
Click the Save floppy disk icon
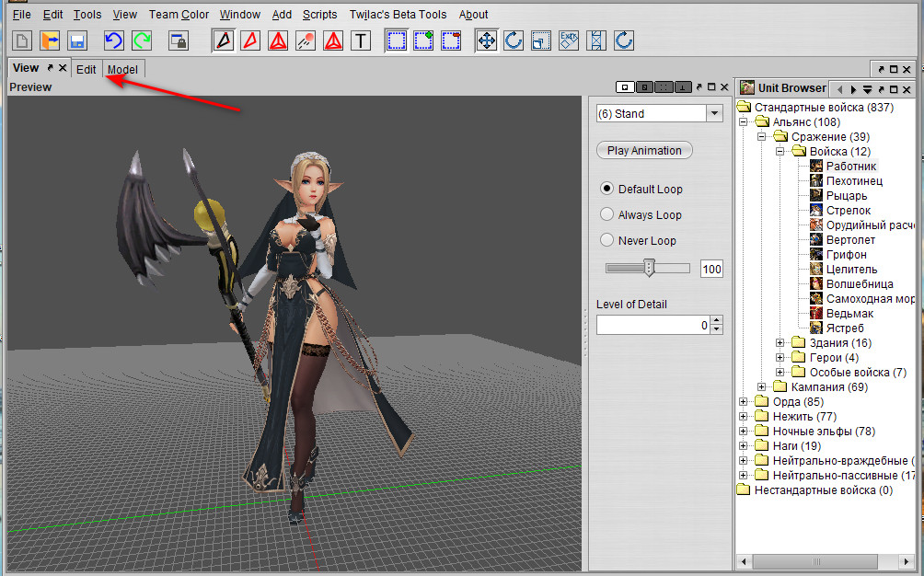77,40
